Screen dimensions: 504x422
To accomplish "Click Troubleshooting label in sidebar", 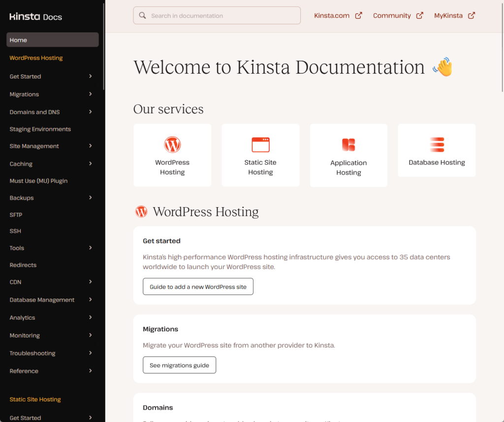I will [x=32, y=353].
